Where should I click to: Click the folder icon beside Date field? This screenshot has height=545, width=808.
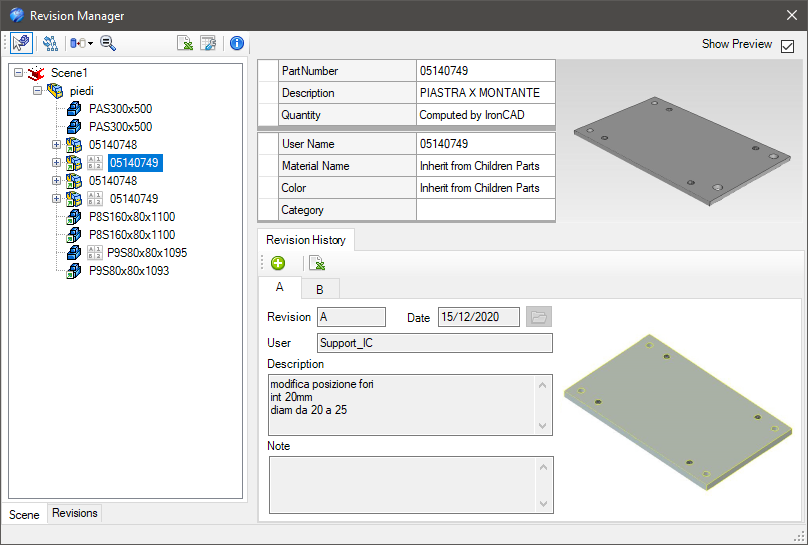point(539,317)
